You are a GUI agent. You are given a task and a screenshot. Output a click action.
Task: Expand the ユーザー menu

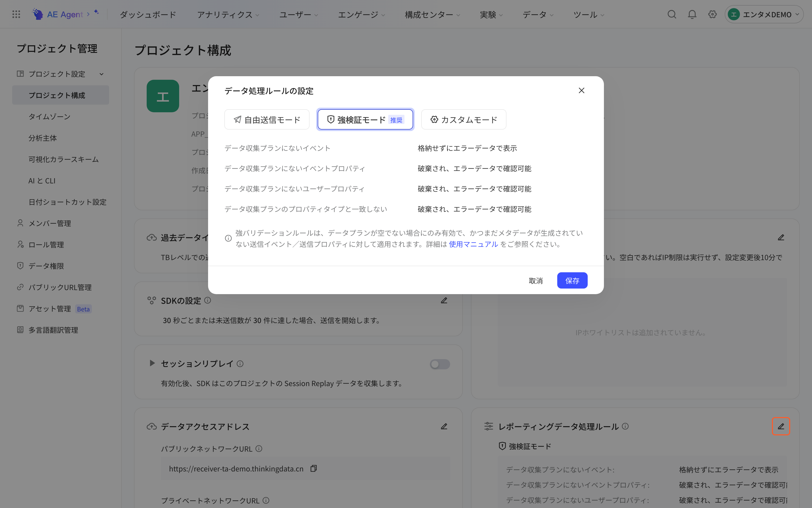tap(299, 14)
